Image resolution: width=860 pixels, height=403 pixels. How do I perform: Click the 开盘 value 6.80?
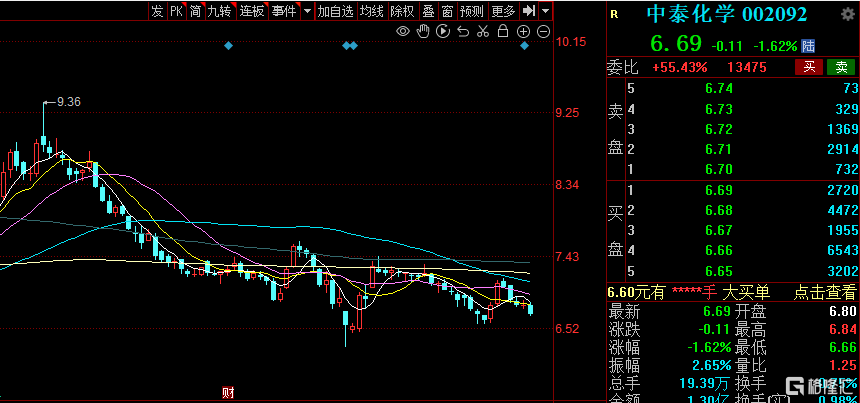click(x=843, y=312)
